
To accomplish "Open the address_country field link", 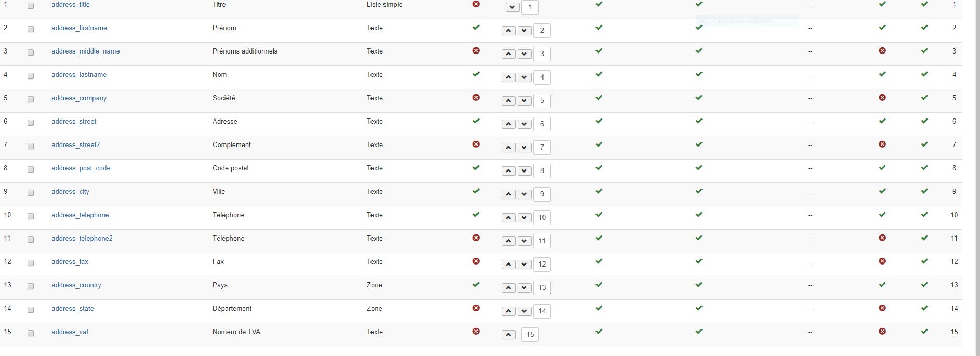I will [76, 285].
